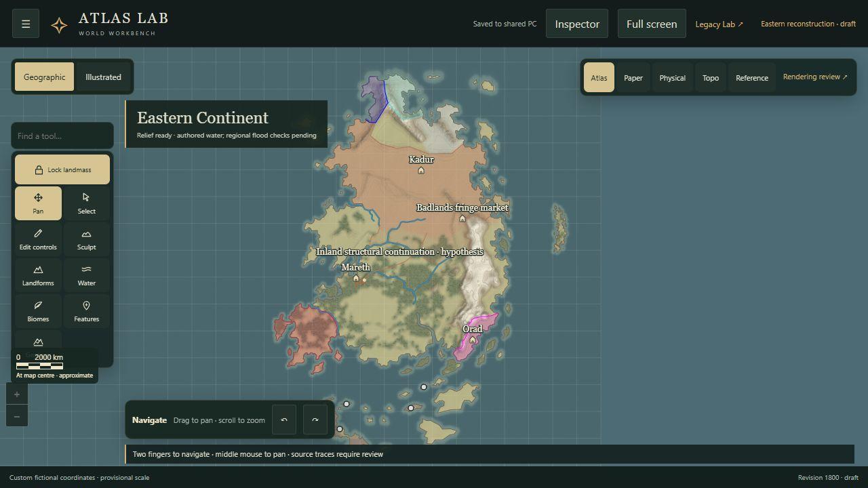Redo the navigation step
The width and height of the screenshot is (868, 488).
click(315, 420)
